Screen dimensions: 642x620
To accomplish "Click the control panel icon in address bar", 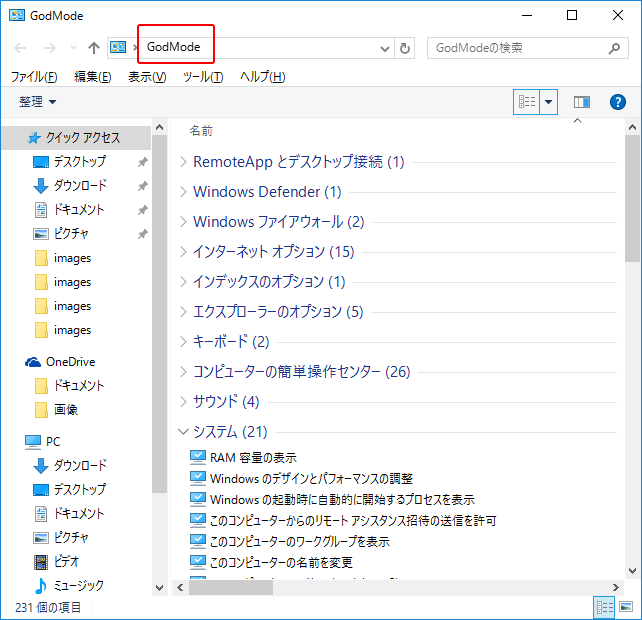I will (118, 48).
